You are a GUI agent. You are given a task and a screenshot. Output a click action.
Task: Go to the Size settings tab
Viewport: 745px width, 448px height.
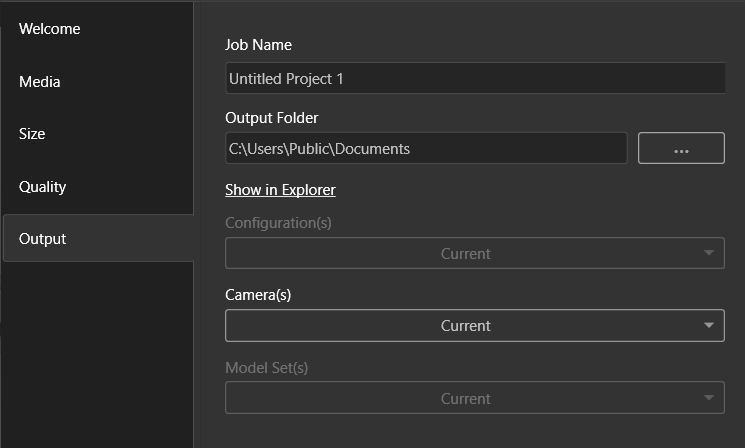[x=32, y=134]
